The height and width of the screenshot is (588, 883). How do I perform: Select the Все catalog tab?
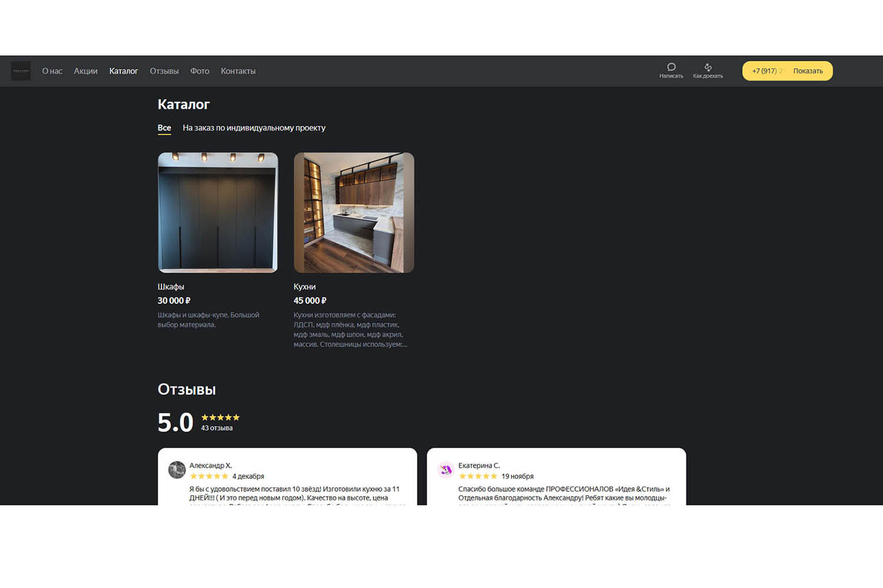tap(164, 128)
